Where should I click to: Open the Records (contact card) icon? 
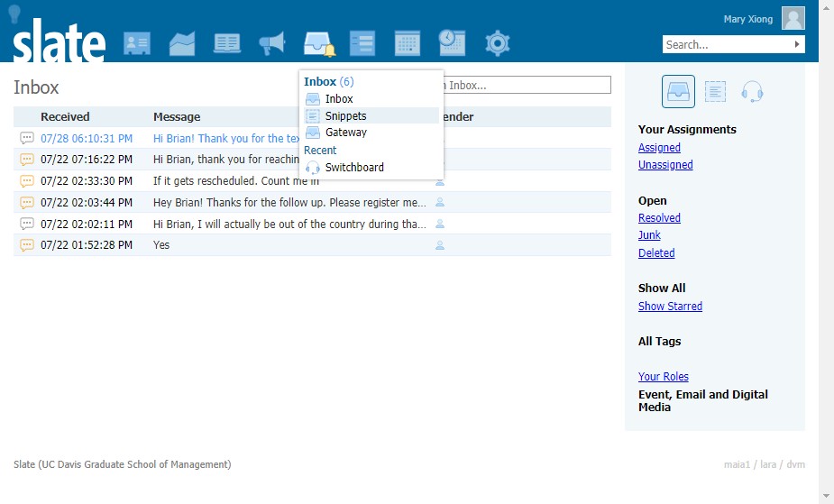137,43
